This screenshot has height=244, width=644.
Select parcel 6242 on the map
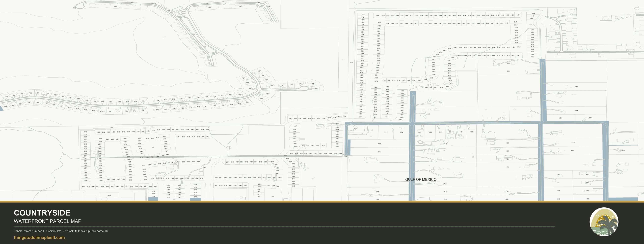(591, 118)
